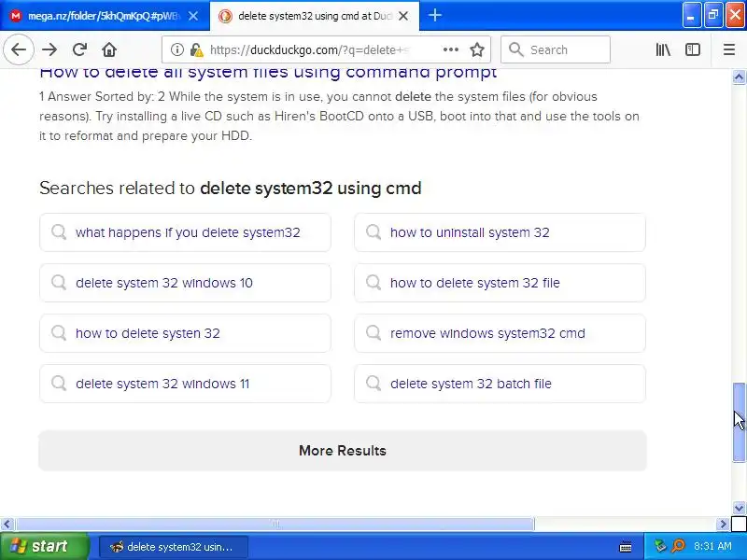Click the search icon beside 'delete system 32 windows 10'
The height and width of the screenshot is (560, 747).
pos(59,283)
